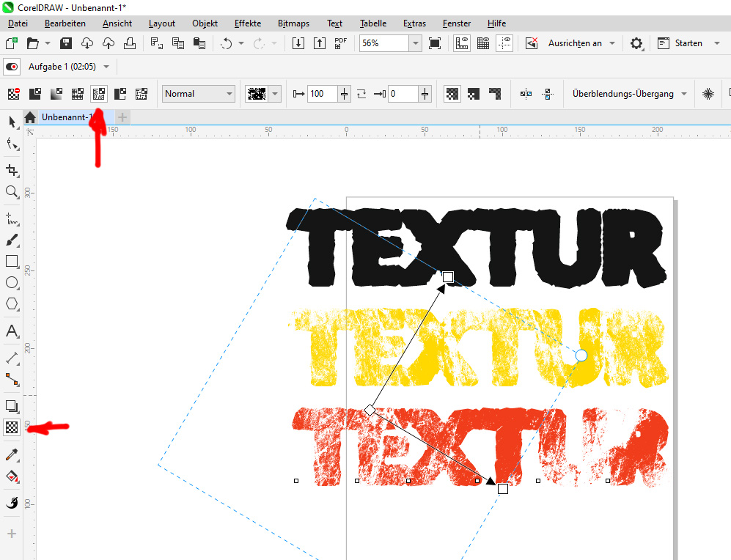
Task: Click the foreground transparency value field
Action: click(x=322, y=94)
